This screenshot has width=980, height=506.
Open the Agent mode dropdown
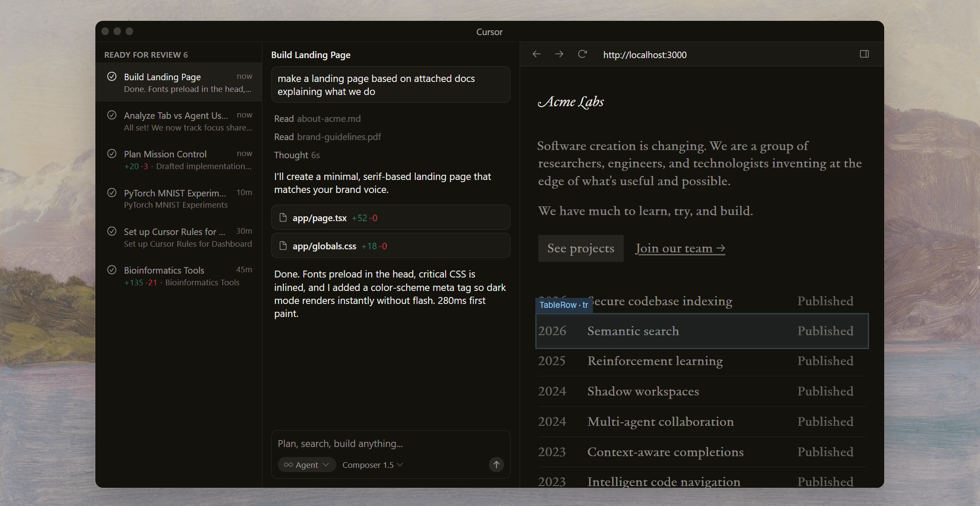click(307, 465)
